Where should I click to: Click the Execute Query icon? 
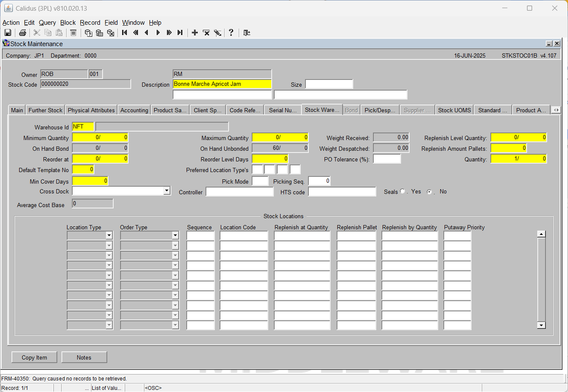pyautogui.click(x=100, y=32)
